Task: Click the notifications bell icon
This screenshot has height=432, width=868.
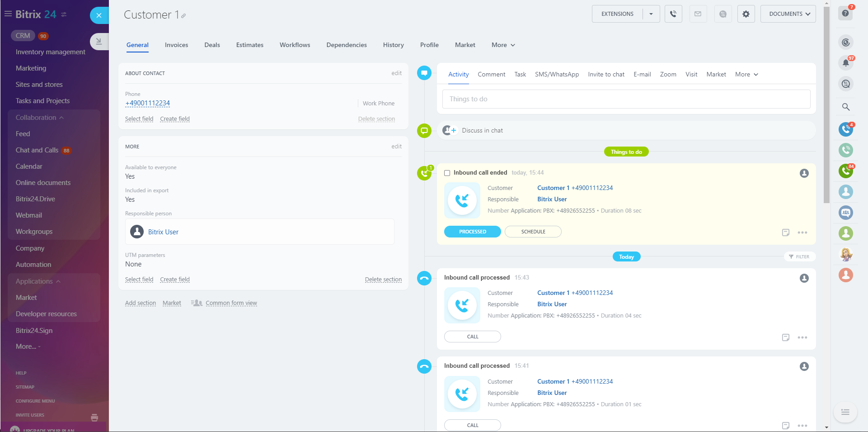Action: click(x=845, y=63)
